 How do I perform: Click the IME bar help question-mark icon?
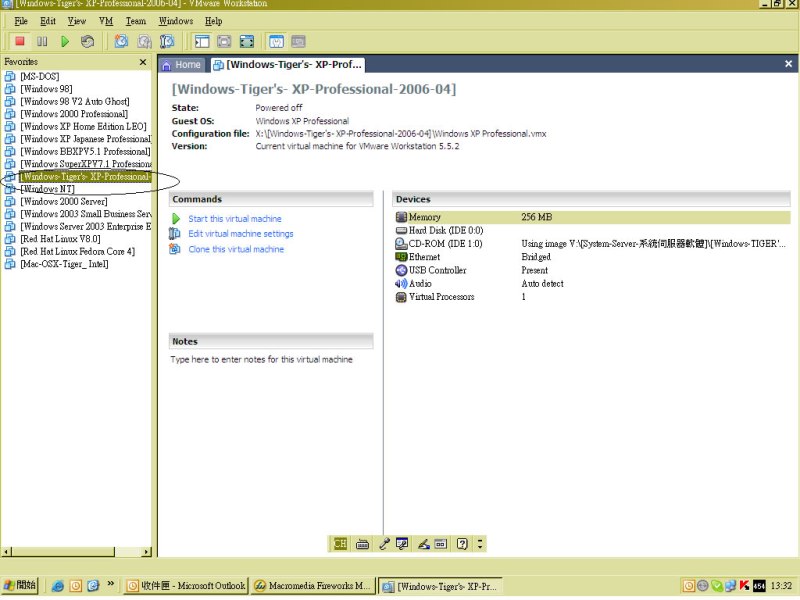tap(462, 544)
